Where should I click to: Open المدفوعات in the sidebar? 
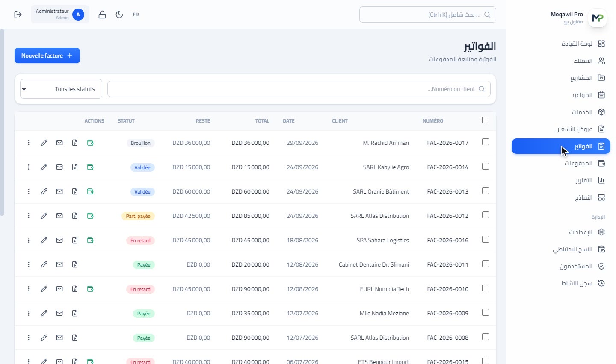tap(561, 163)
